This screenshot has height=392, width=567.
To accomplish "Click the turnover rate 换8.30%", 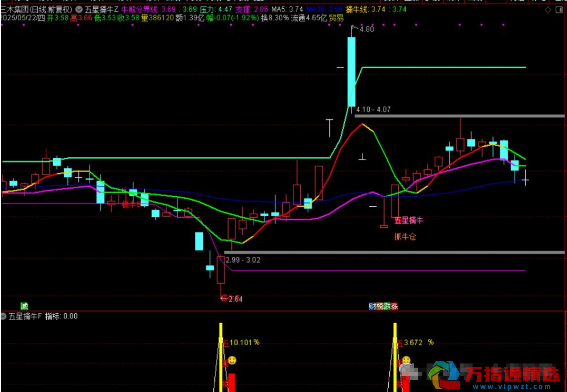I will pos(275,18).
